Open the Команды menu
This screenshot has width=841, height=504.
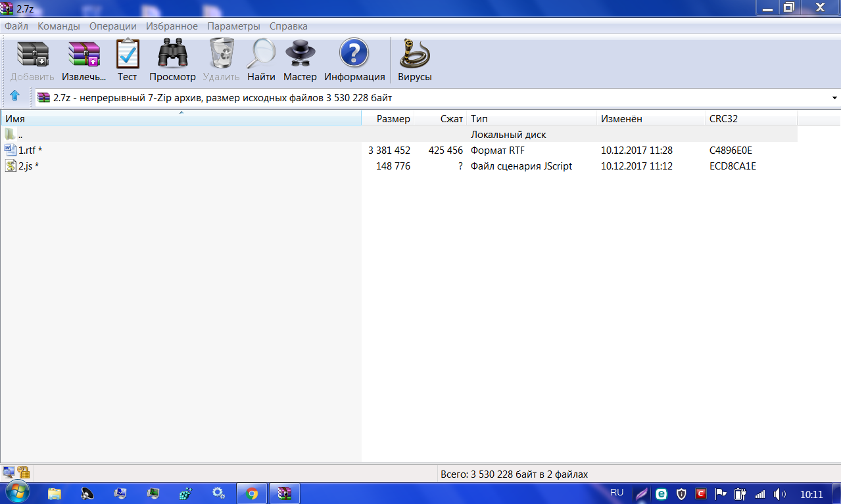pos(59,26)
